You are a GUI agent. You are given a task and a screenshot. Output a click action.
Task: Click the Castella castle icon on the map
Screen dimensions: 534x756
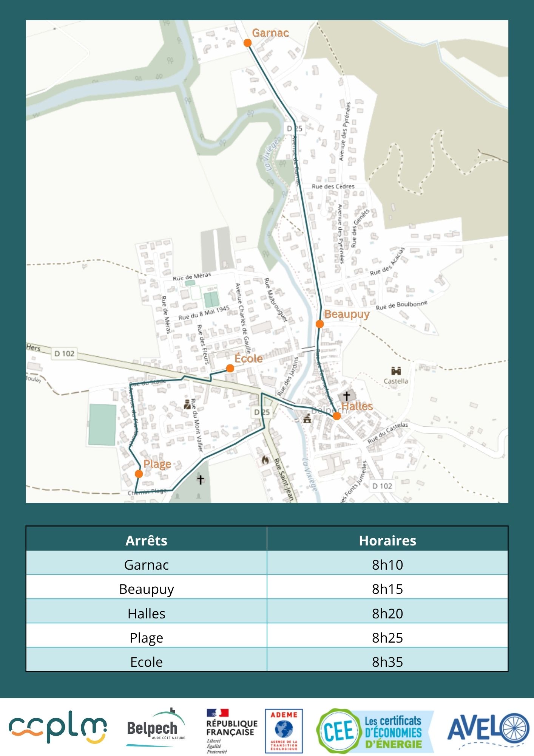[396, 371]
